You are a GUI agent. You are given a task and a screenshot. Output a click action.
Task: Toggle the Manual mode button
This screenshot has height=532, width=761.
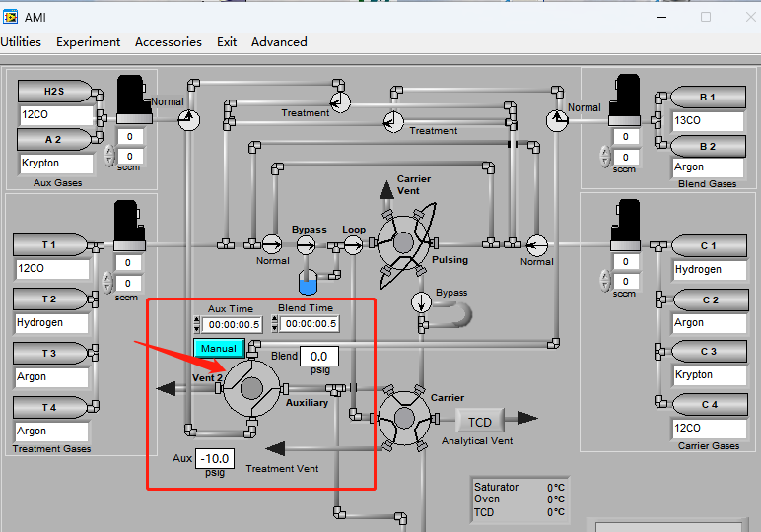[x=218, y=348]
